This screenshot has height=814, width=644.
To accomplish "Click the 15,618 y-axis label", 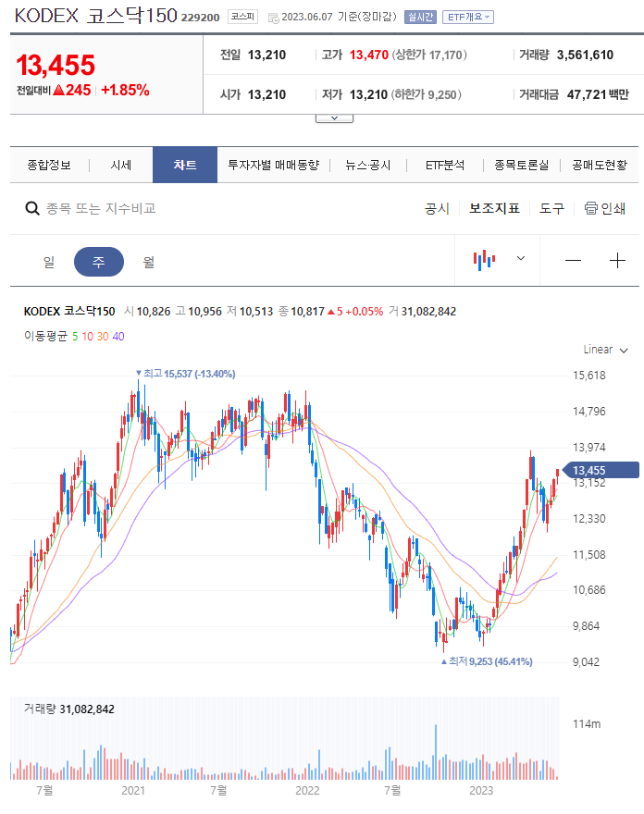I will pos(589,376).
